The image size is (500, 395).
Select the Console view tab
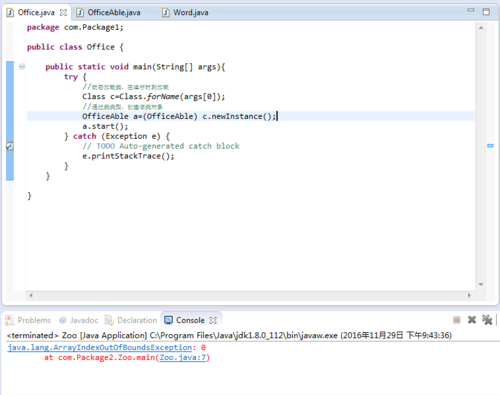(x=190, y=320)
